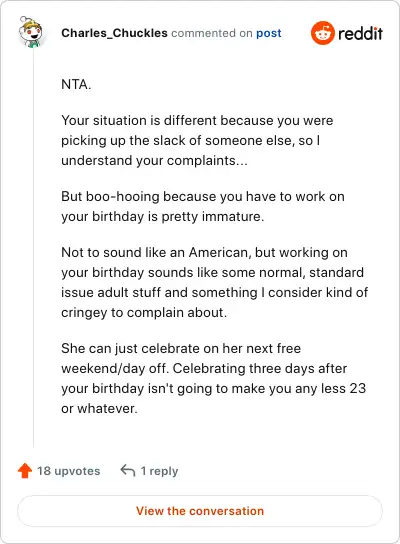Click the "understand your complaints..." line
400x544 pixels.
pos(154,161)
